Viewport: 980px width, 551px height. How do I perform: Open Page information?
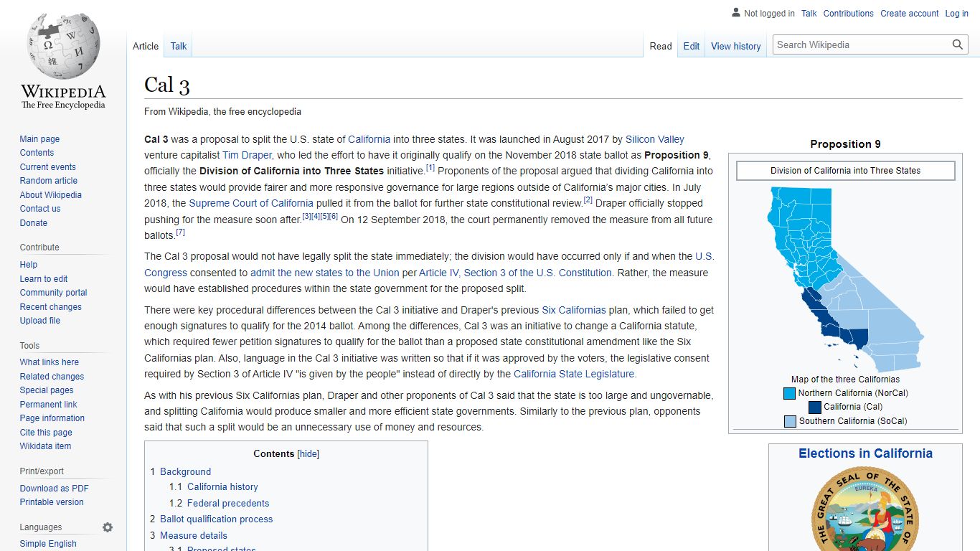tap(52, 418)
